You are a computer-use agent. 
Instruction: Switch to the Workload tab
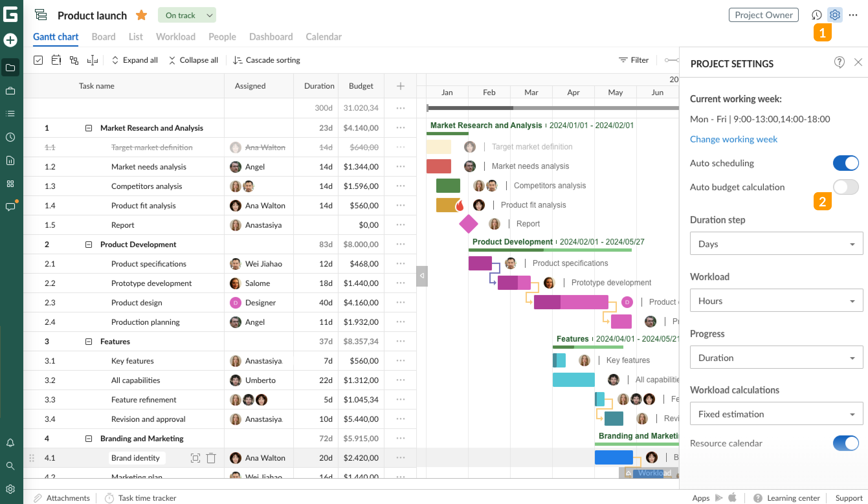point(176,37)
